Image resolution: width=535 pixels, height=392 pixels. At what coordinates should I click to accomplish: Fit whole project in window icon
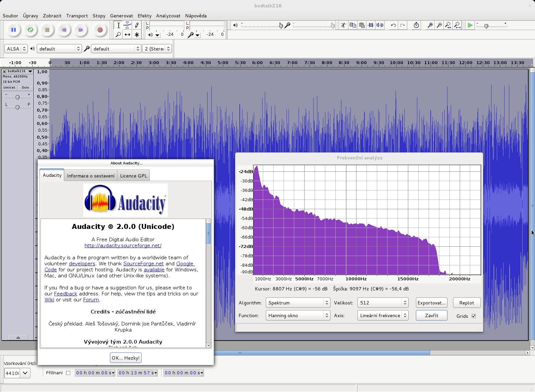click(457, 25)
